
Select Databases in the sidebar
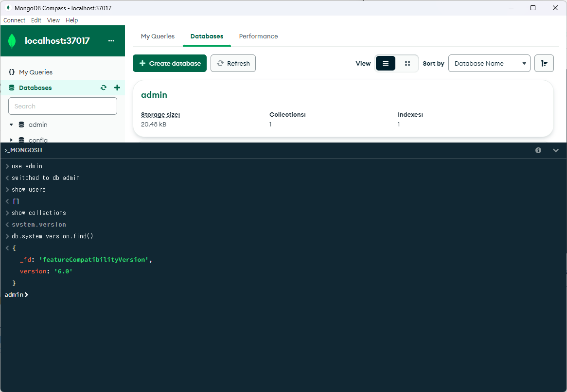35,88
